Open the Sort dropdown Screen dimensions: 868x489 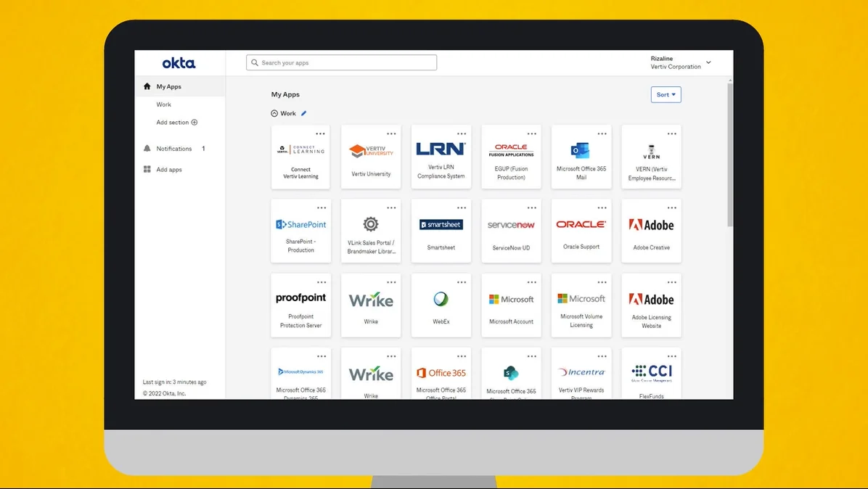point(666,94)
